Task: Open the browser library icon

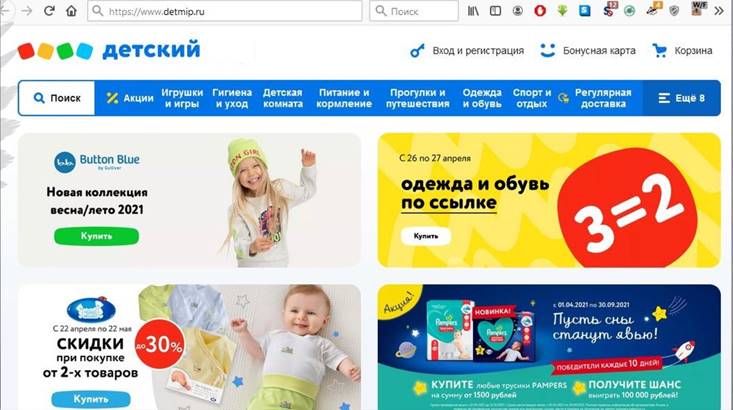Action: [473, 11]
